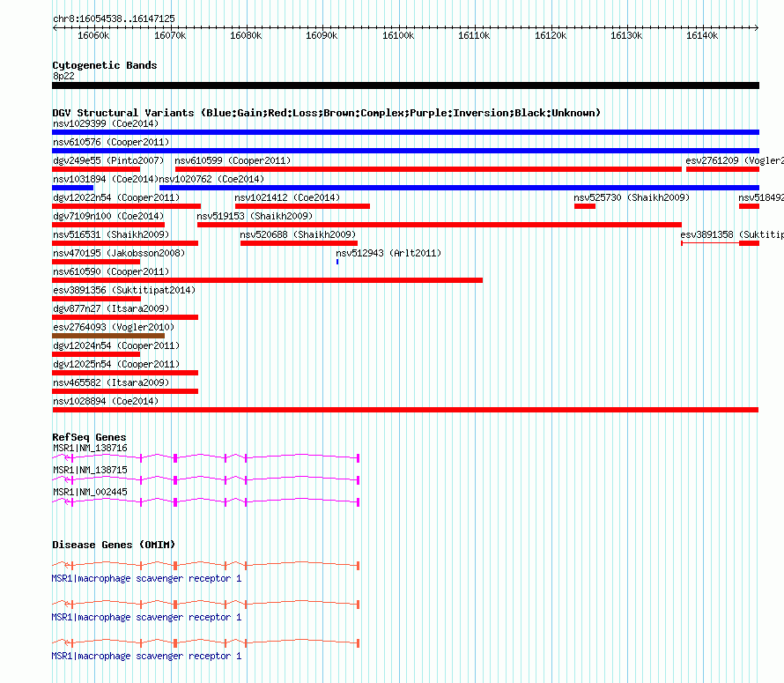The height and width of the screenshot is (683, 784).
Task: Open the RefSeq Genes track title
Action: (89, 437)
